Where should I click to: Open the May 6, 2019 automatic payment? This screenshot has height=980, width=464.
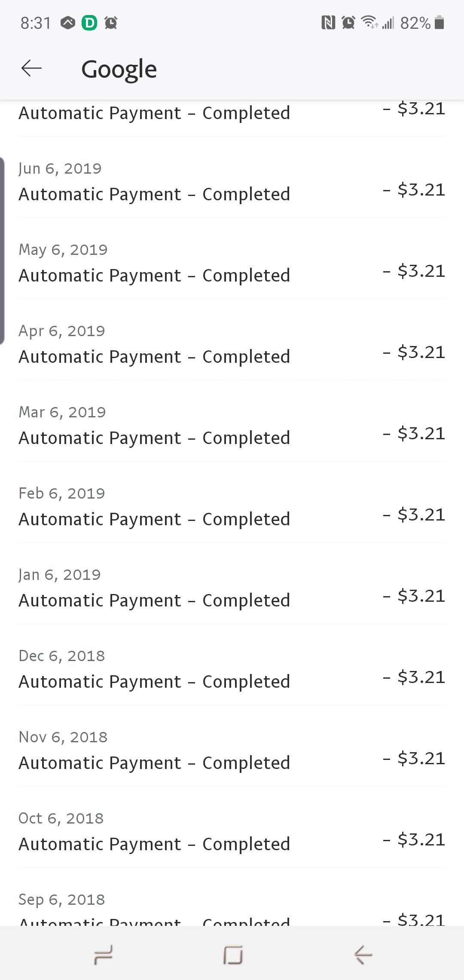232,263
